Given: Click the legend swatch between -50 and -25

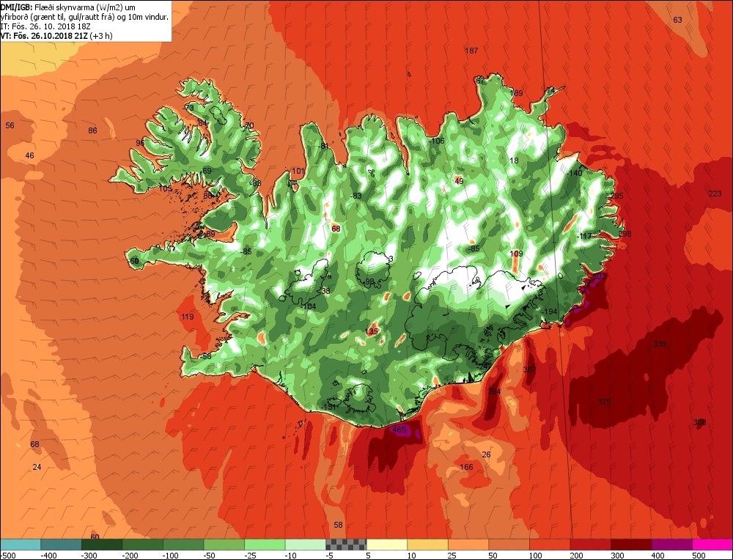Looking at the screenshot, I should click(x=224, y=545).
